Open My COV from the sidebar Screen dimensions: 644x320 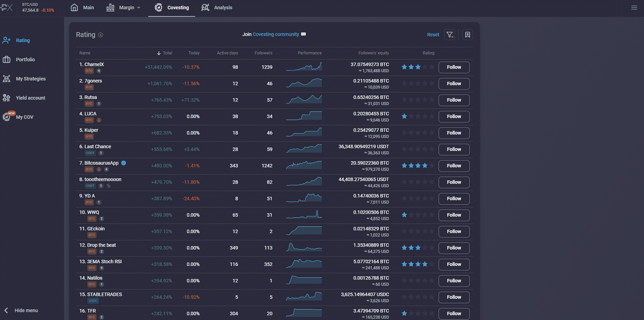point(24,117)
